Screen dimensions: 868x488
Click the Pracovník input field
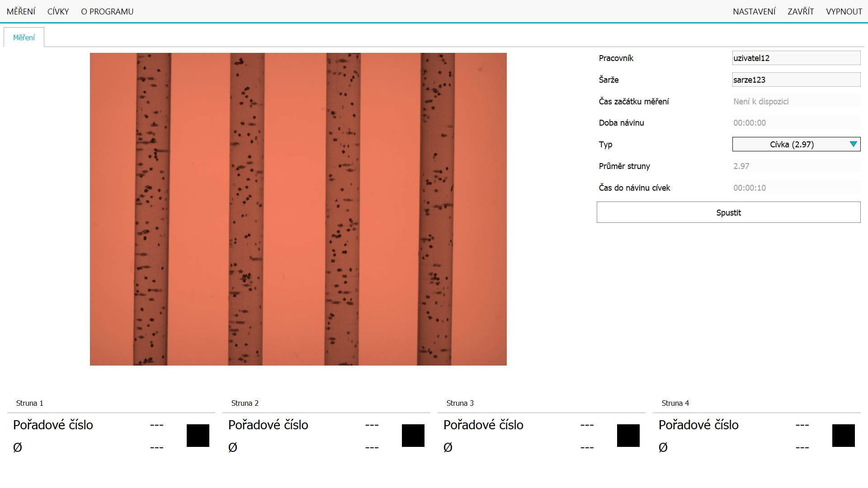pyautogui.click(x=796, y=58)
